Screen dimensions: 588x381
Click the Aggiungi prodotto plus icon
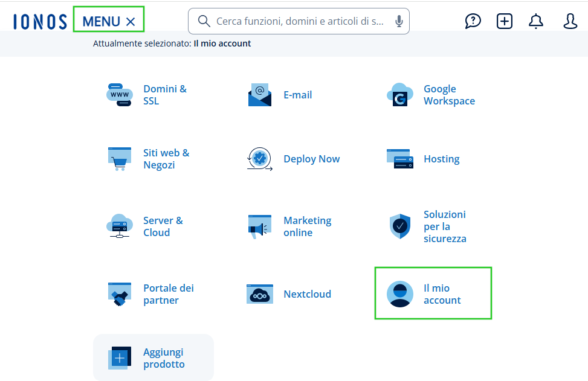tap(120, 358)
